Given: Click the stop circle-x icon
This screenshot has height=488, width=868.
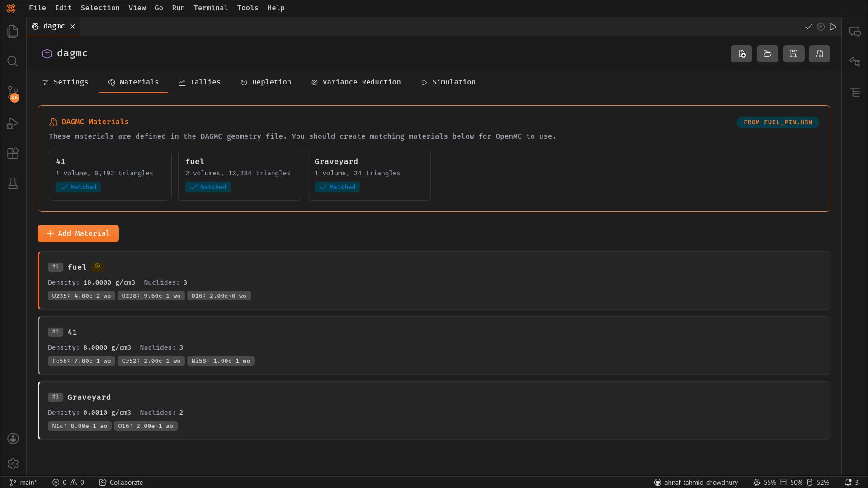Looking at the screenshot, I should pos(821,27).
